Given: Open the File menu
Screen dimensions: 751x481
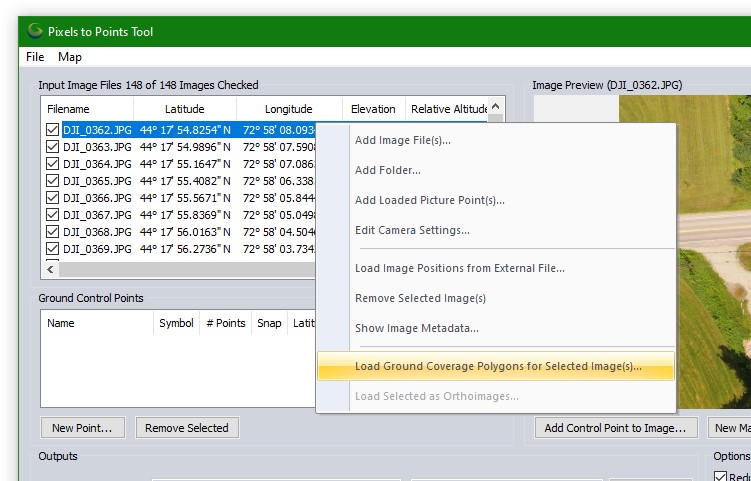Looking at the screenshot, I should (x=35, y=57).
